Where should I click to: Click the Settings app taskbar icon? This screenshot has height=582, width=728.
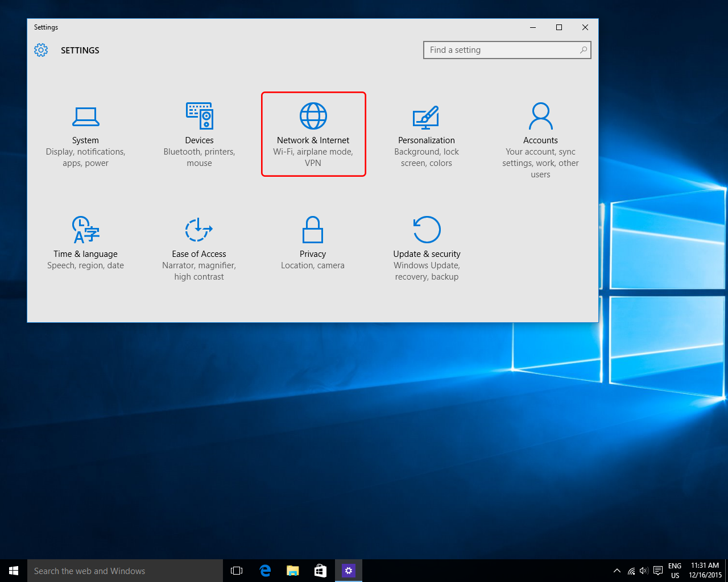pyautogui.click(x=349, y=571)
